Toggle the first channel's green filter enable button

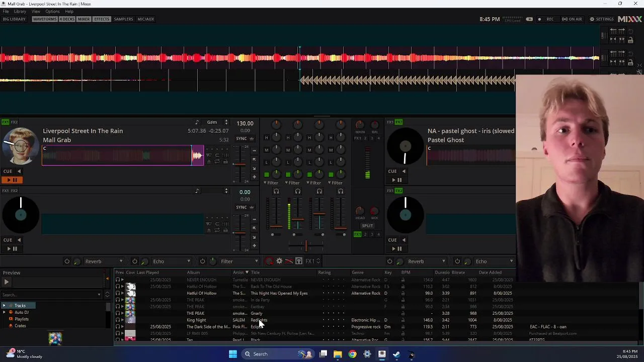(267, 175)
